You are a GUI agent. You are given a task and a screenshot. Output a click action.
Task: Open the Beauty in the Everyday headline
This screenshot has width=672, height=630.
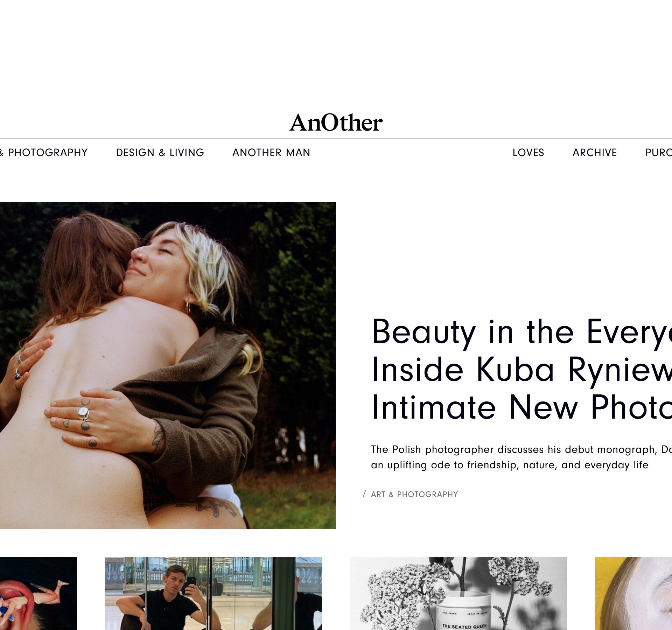pos(521,369)
